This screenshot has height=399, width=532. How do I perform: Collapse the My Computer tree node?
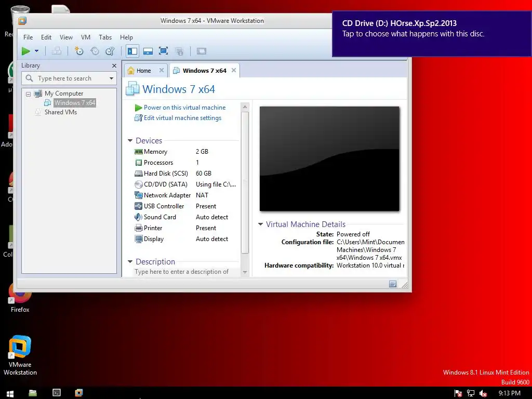tap(29, 94)
